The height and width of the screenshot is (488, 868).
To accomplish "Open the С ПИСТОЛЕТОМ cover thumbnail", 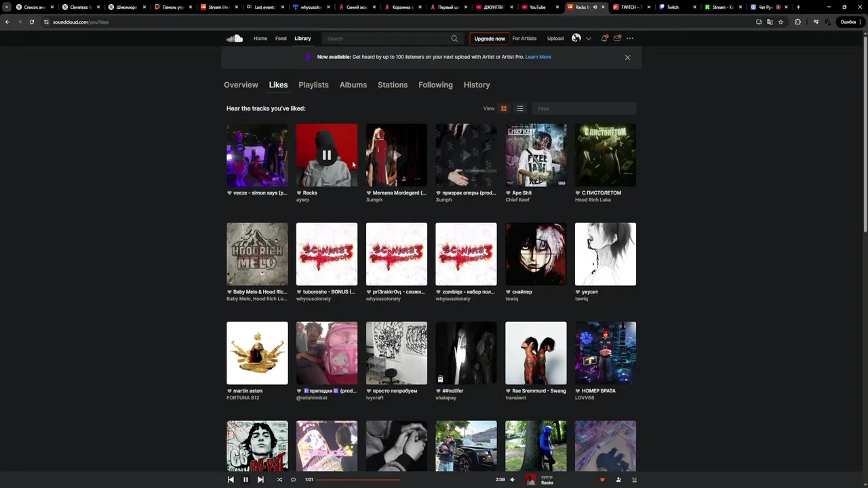I will coord(606,155).
